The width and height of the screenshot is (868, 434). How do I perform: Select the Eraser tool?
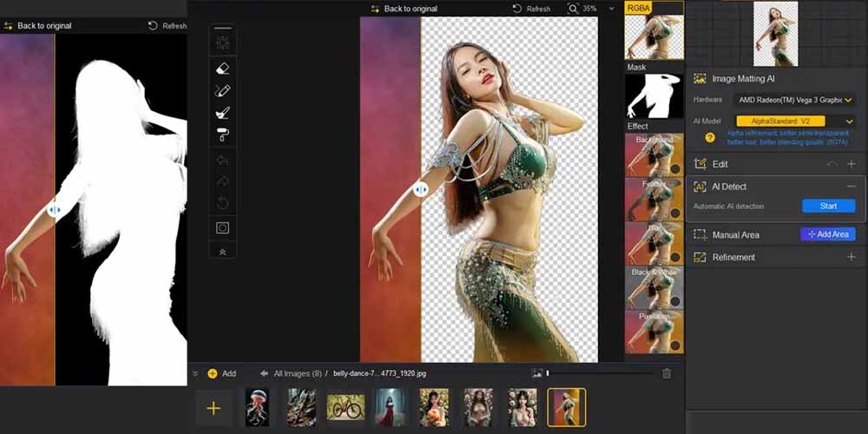(x=222, y=68)
